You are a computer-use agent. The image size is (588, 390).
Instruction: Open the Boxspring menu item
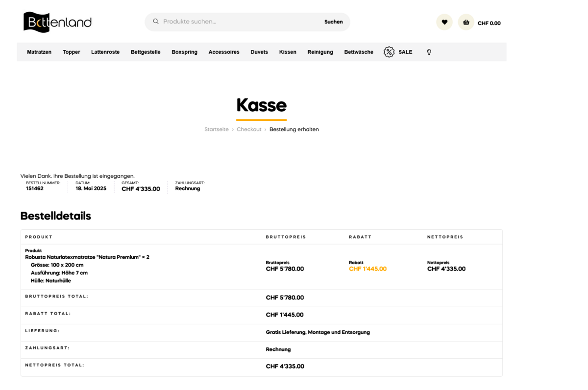click(x=184, y=52)
